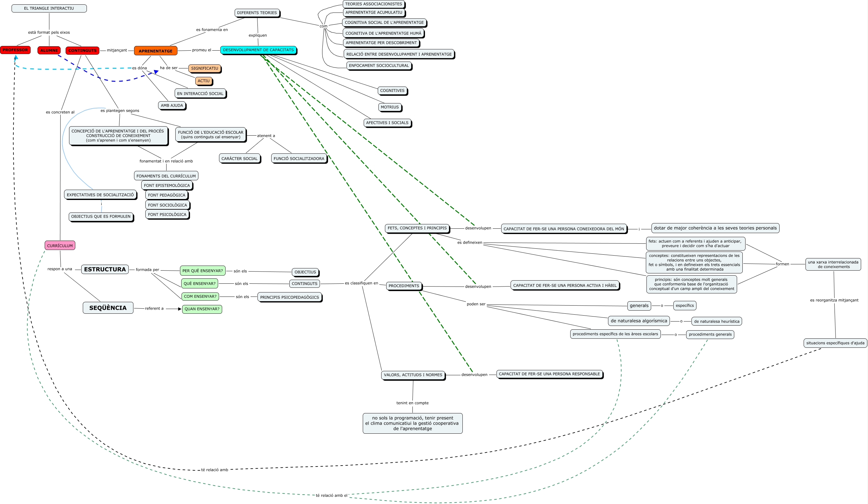868x504 pixels.
Task: Click OBJECTIUS QUE ES FORMULEN node
Action: [x=101, y=217]
